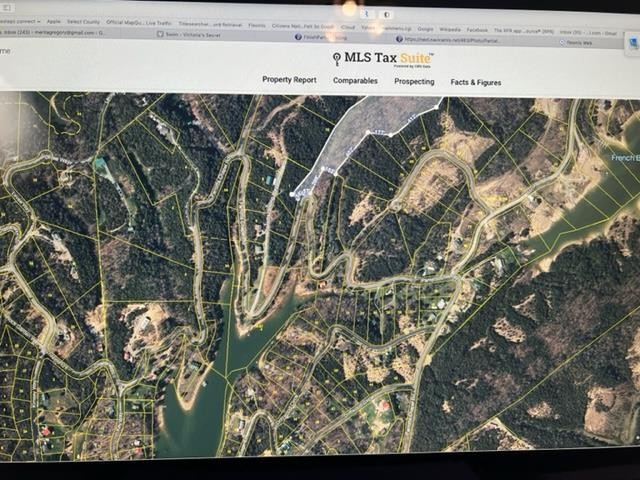640x480 pixels.
Task: Open the Wikipedia bookmark
Action: [450, 29]
